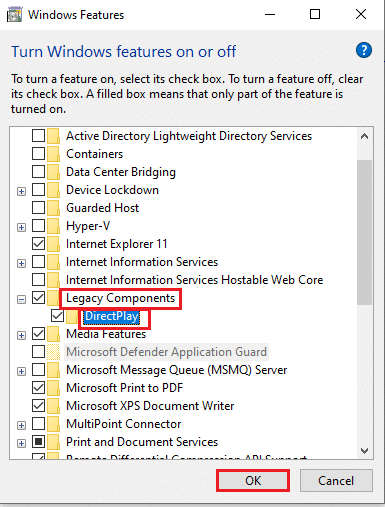Select the MultiPoint Connector label
This screenshot has width=385, height=507.
tap(123, 424)
